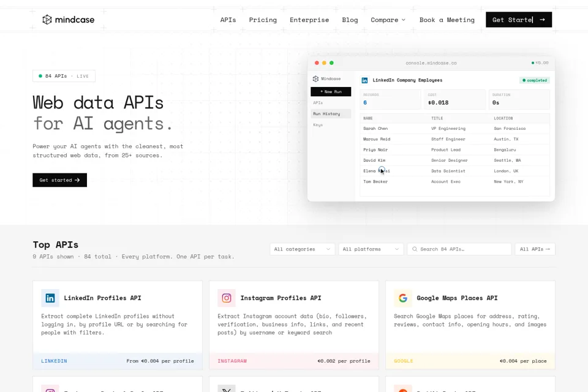The width and height of the screenshot is (588, 392).
Task: Click the David Kim name cell
Action: [x=374, y=160]
